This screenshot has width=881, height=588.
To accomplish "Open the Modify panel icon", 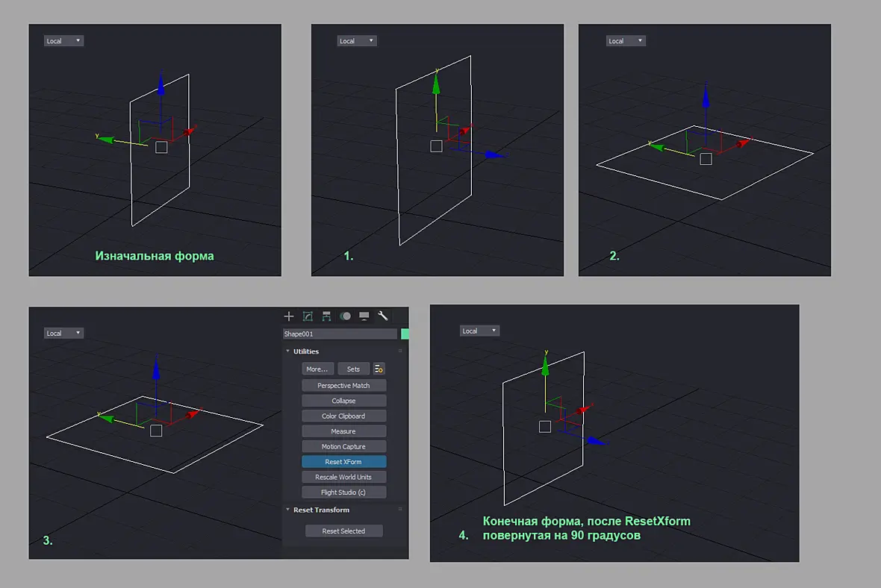I will click(x=308, y=316).
